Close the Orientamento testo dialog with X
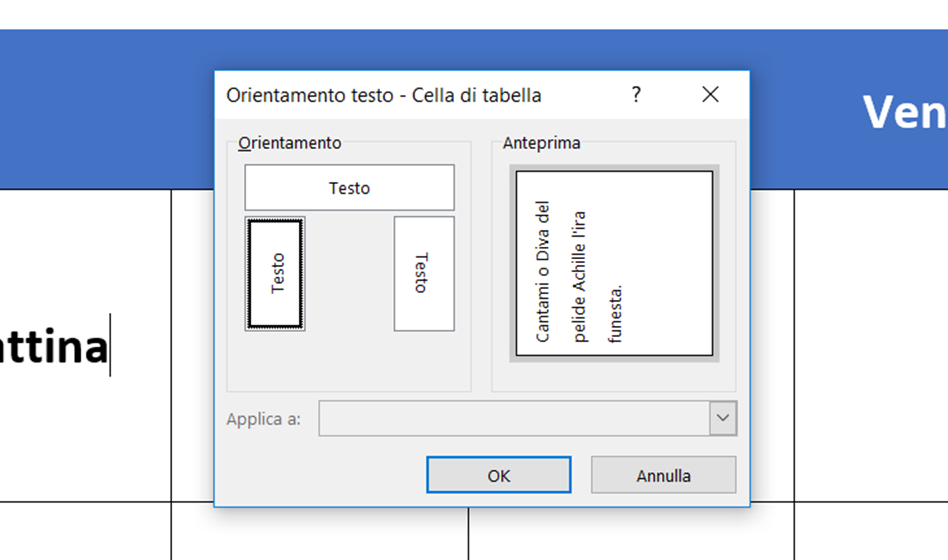 [x=710, y=95]
